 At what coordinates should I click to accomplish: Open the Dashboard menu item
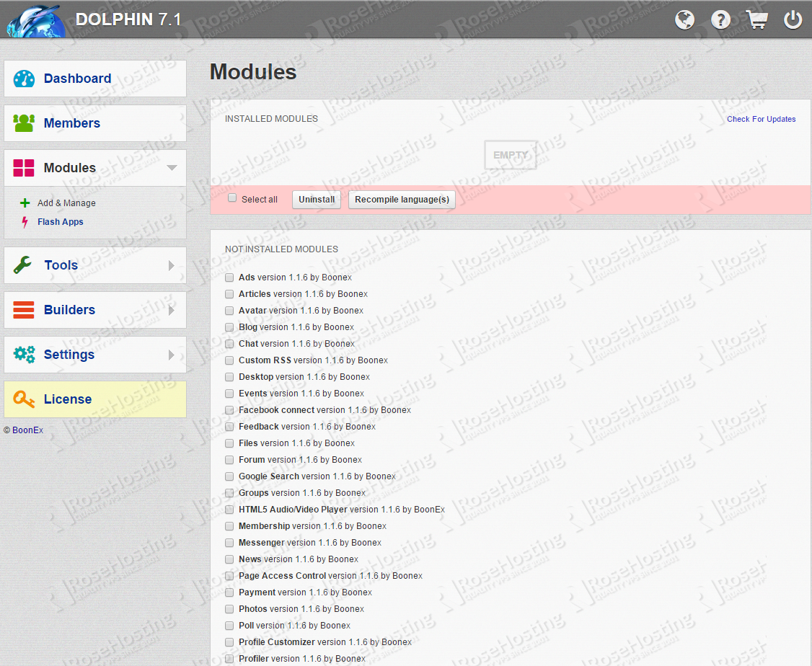pos(77,78)
